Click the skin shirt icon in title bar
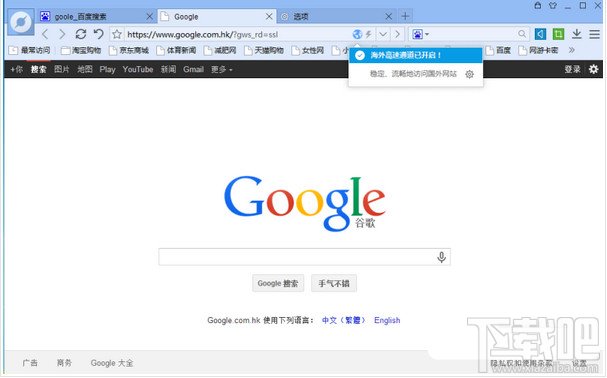 pyautogui.click(x=553, y=5)
